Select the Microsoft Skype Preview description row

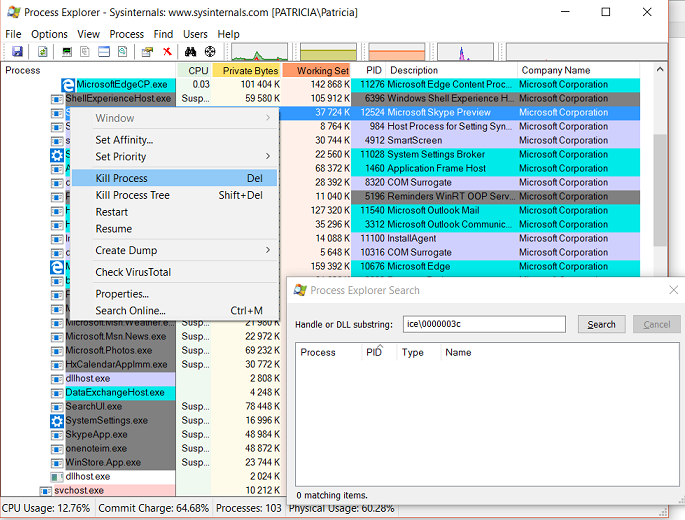coord(439,113)
